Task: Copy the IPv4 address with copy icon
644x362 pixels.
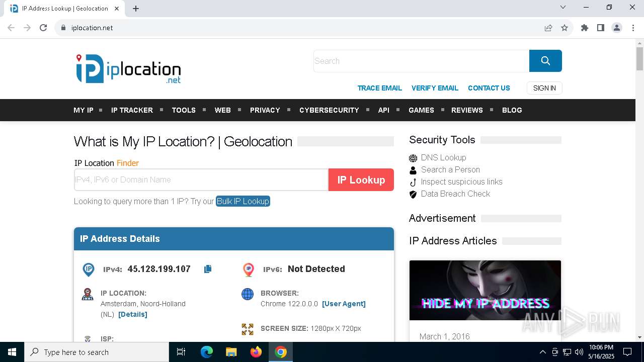Action: pos(208,269)
